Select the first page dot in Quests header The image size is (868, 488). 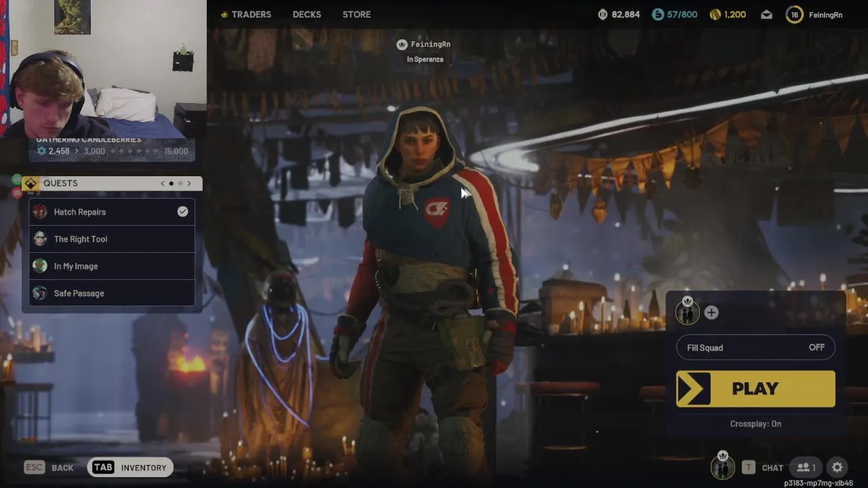(x=171, y=184)
